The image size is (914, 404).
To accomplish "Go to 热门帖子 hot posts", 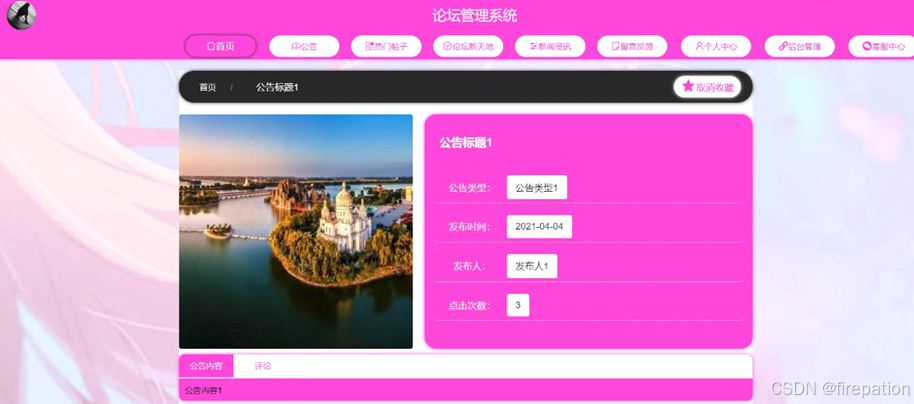I will [x=386, y=46].
